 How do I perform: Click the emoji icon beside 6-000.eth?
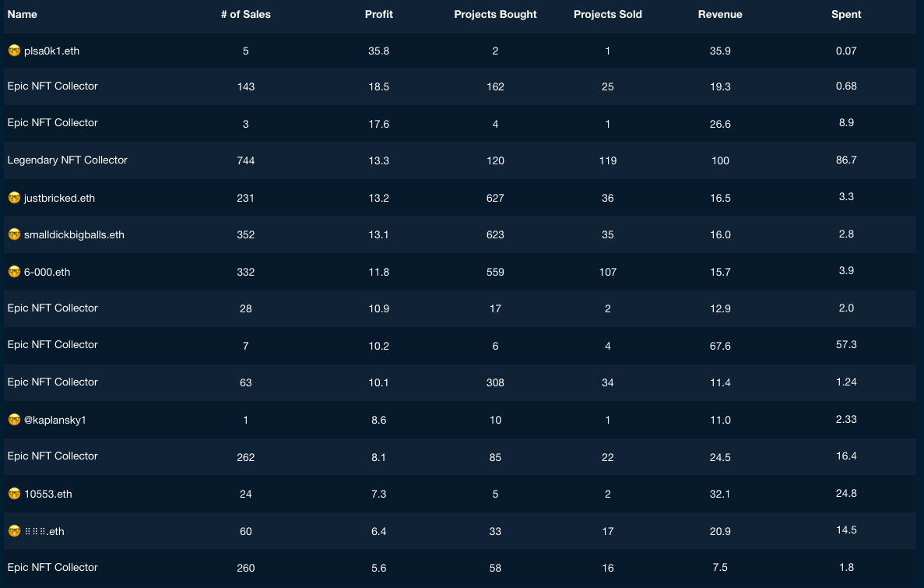[14, 272]
